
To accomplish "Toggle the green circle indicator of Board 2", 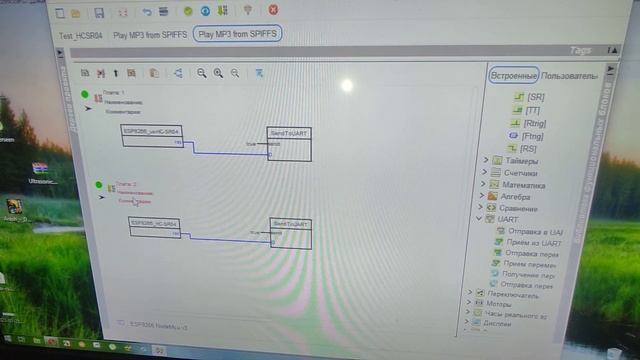I will tap(99, 185).
